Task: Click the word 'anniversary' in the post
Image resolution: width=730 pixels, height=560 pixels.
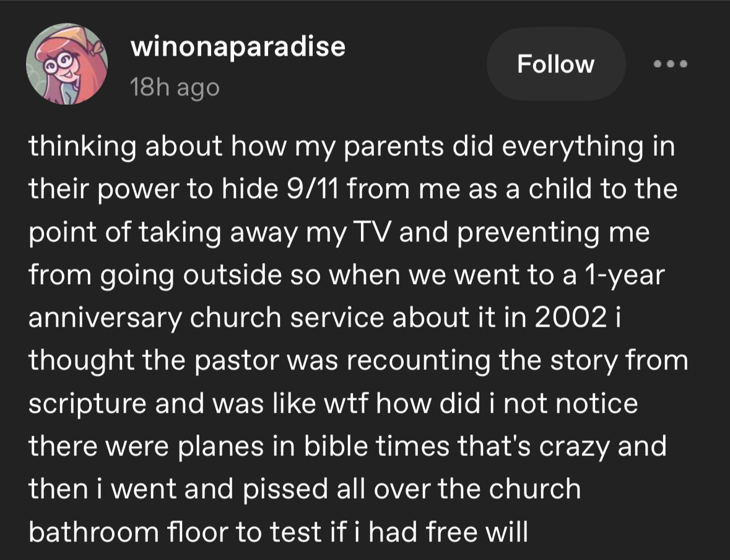Action: (x=105, y=319)
